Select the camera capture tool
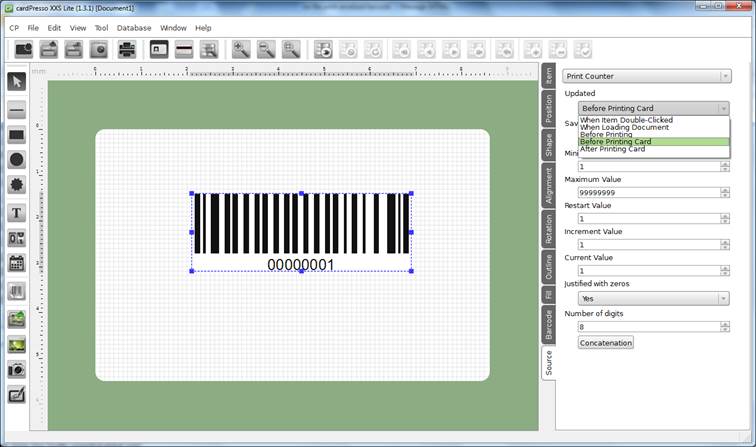 pos(16,369)
